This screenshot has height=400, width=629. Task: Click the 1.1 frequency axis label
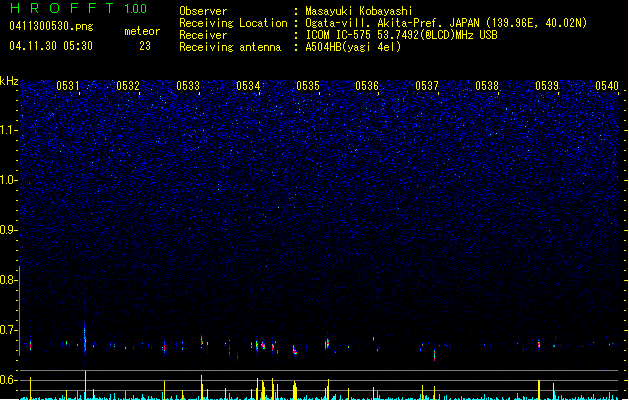[8, 130]
